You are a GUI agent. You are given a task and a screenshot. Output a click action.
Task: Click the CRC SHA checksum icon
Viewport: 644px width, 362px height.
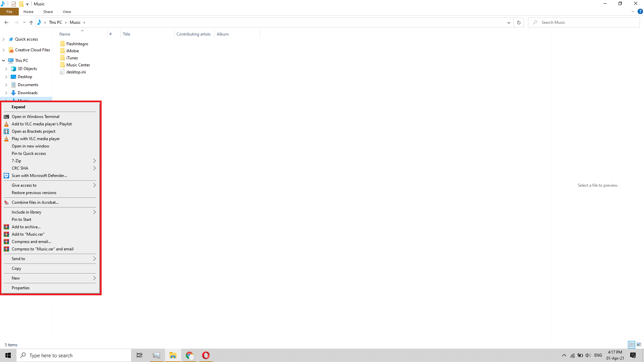(x=19, y=168)
